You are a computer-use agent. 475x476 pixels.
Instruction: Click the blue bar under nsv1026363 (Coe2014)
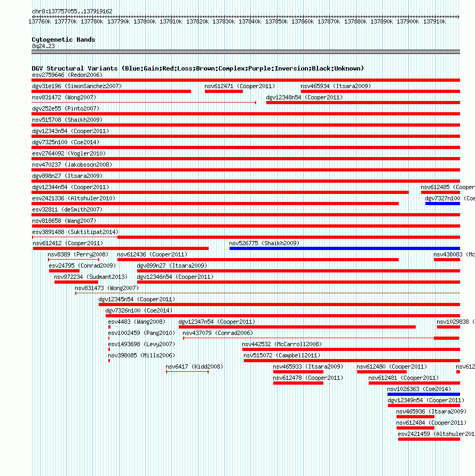click(424, 395)
